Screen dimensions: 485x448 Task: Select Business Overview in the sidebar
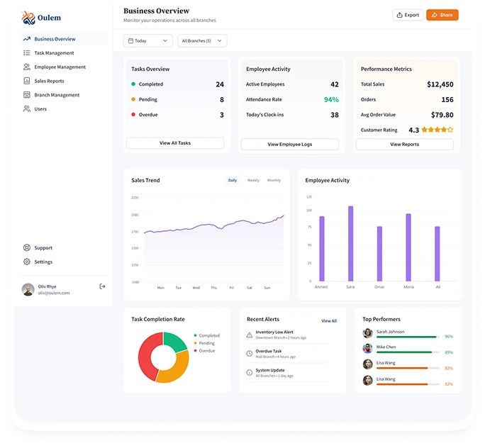[x=55, y=39]
